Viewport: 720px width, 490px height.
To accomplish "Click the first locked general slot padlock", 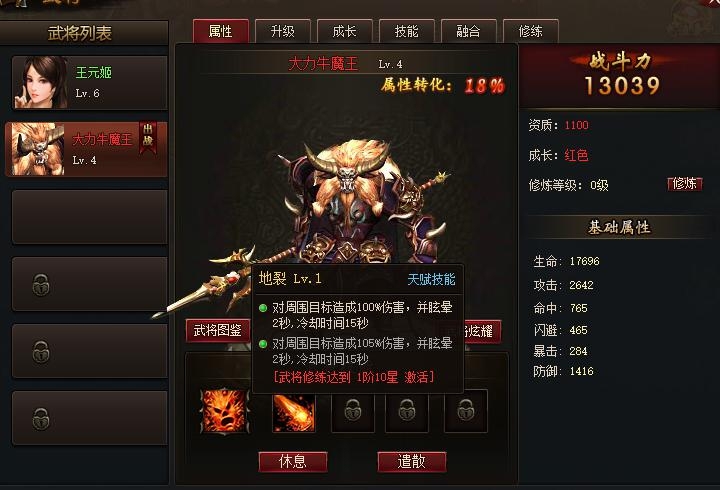I will (x=41, y=285).
